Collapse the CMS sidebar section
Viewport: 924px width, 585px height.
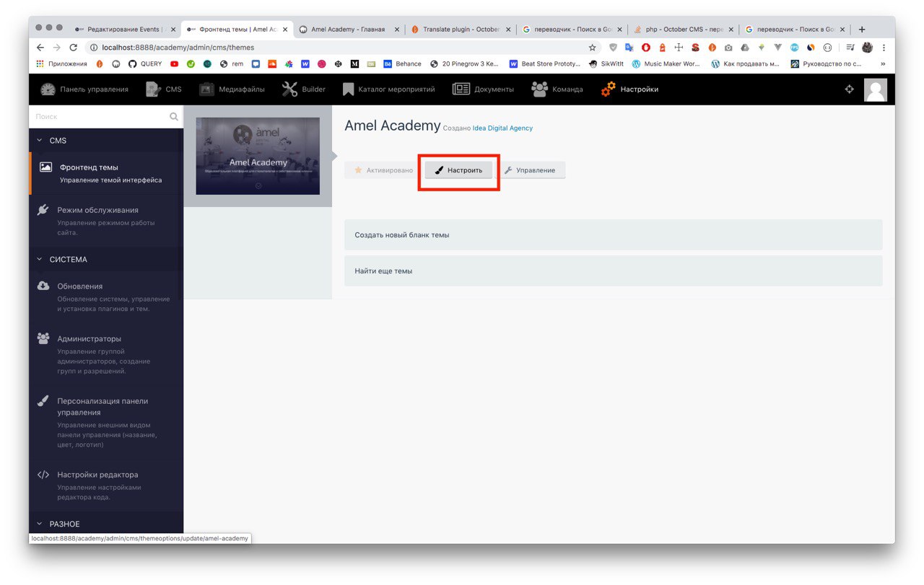pos(106,141)
